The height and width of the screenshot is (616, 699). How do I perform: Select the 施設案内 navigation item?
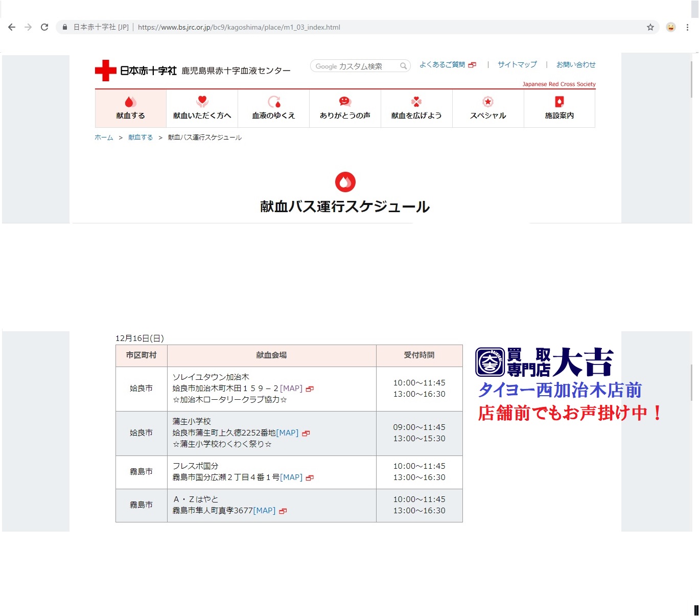(560, 108)
